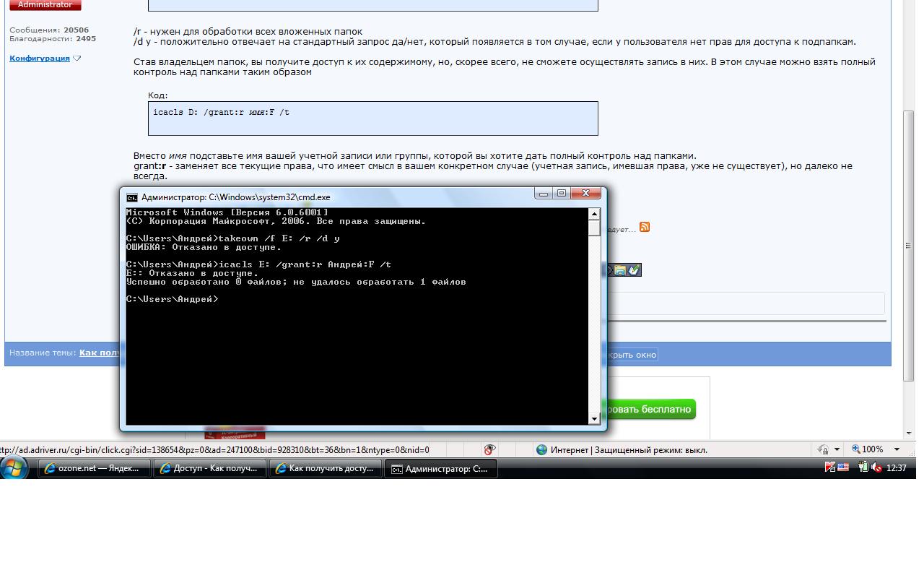Click the ad.adriver.ru status bar URL
The height and width of the screenshot is (578, 924).
(215, 449)
